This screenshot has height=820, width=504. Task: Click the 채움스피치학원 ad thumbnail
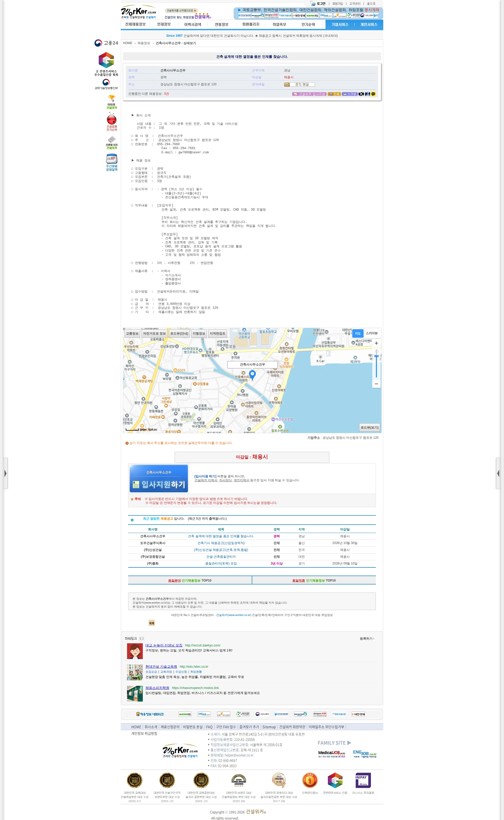[135, 693]
